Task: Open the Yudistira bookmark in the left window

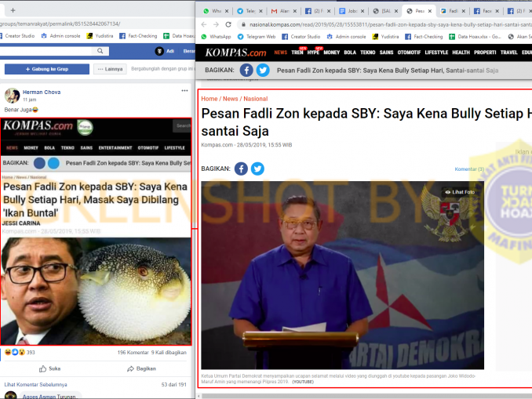Action: (100, 35)
